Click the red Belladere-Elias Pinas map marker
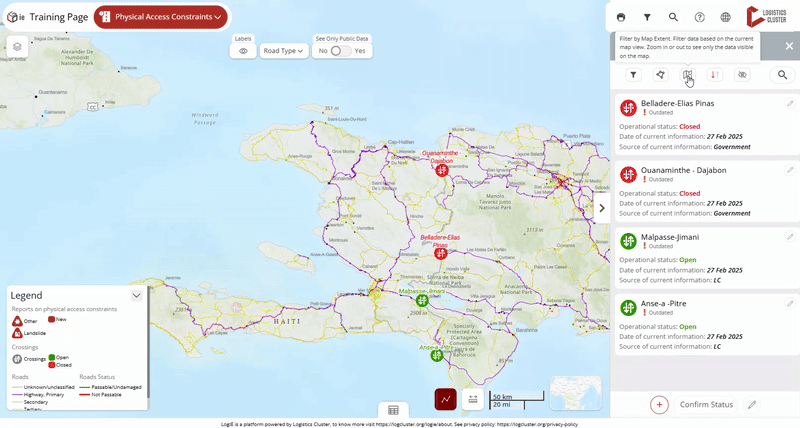 (441, 253)
